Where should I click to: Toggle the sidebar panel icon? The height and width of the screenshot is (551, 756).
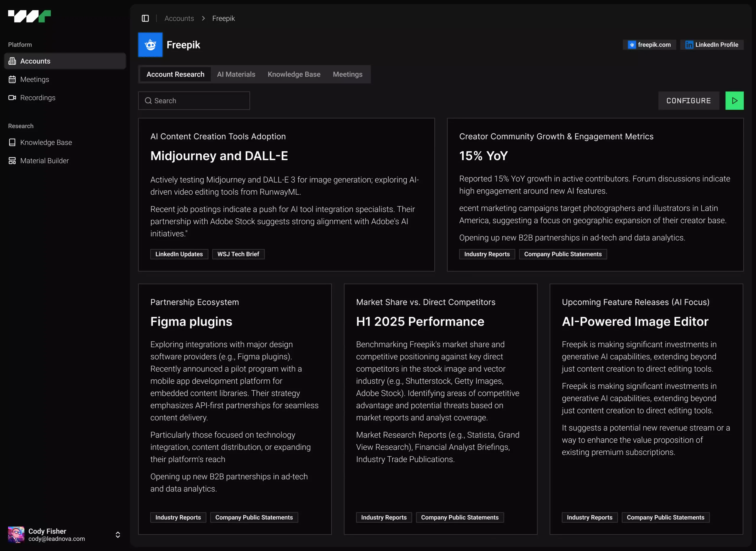(145, 18)
